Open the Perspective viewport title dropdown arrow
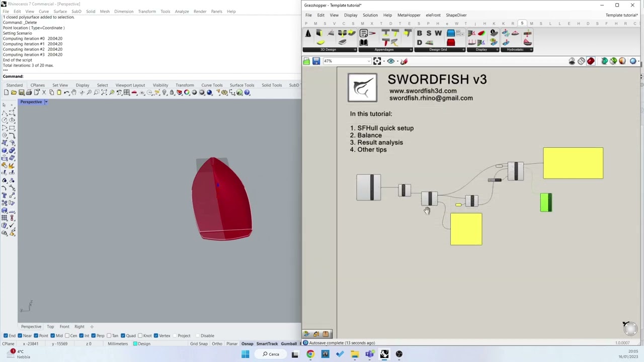Screen dimensions: 644x362 [46, 102]
